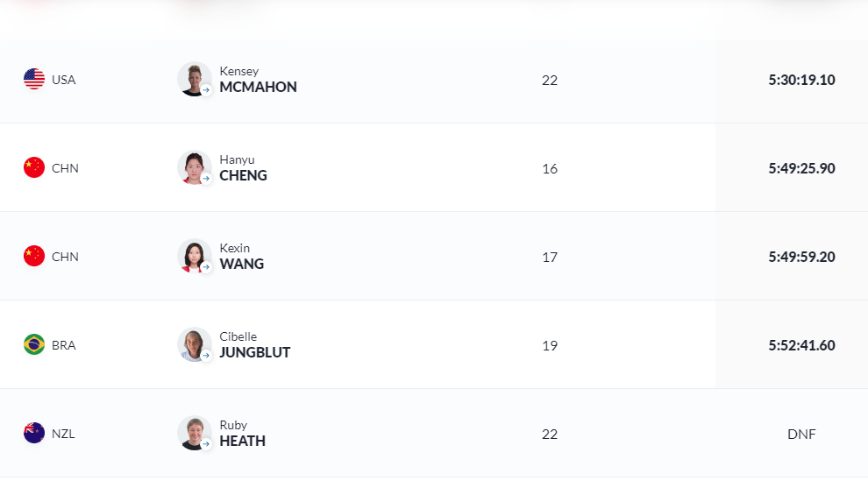Click time result 5:30:19.10
This screenshot has height=488, width=868.
[801, 80]
